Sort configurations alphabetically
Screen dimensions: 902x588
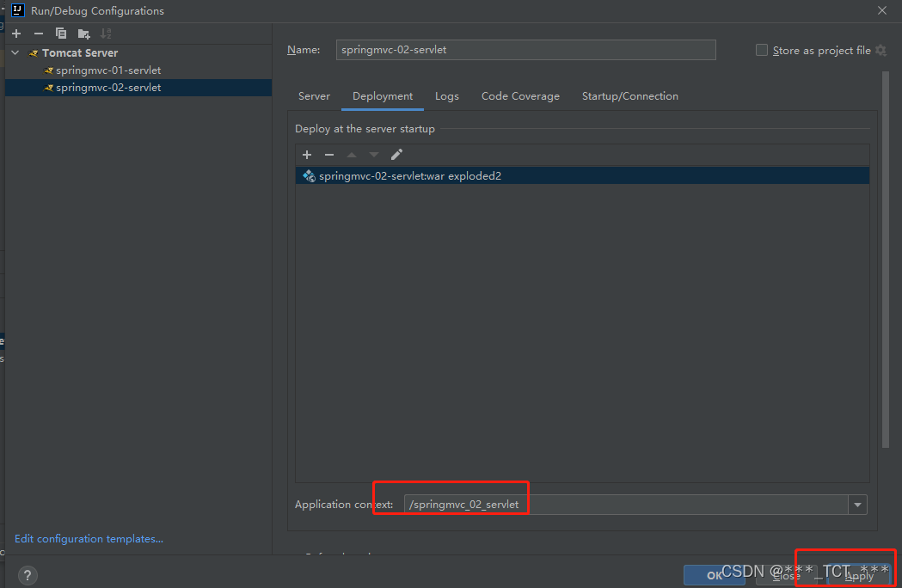[x=106, y=34]
